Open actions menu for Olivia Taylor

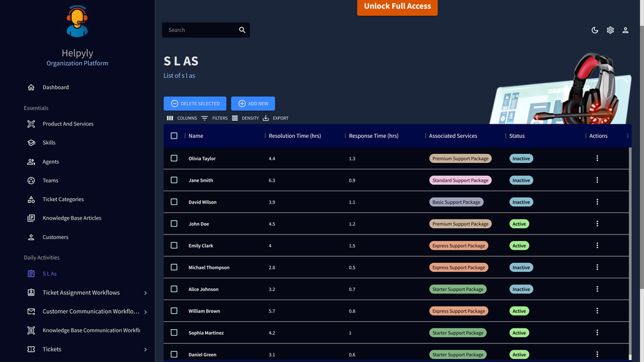[597, 158]
